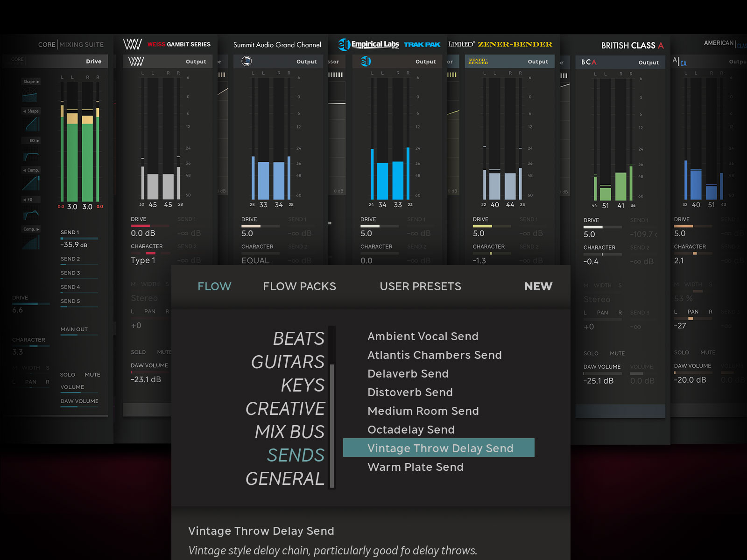Toggle Solo on the Core Mixing Suite strip
This screenshot has width=747, height=560.
pos(67,375)
